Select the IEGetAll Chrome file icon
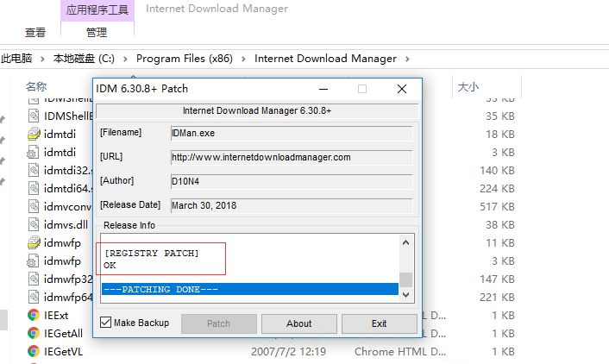The image size is (609, 364). 33,334
